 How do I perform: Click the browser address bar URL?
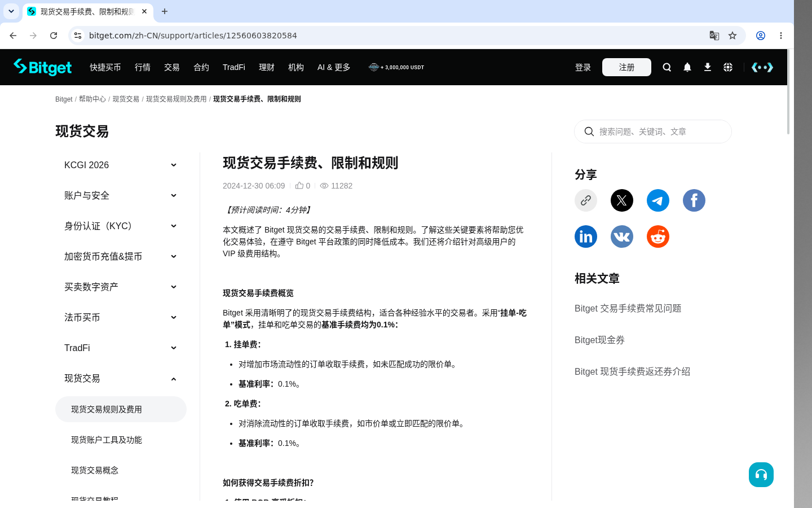click(193, 36)
